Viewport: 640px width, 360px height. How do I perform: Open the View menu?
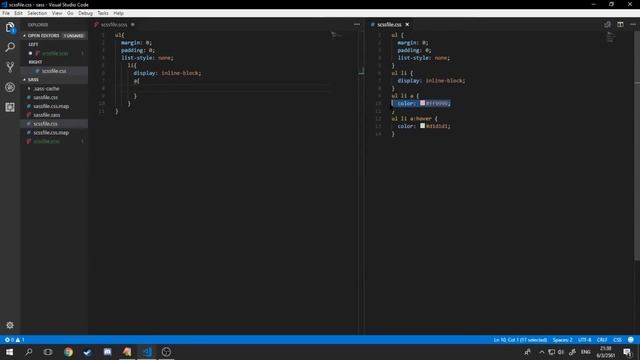coord(57,13)
